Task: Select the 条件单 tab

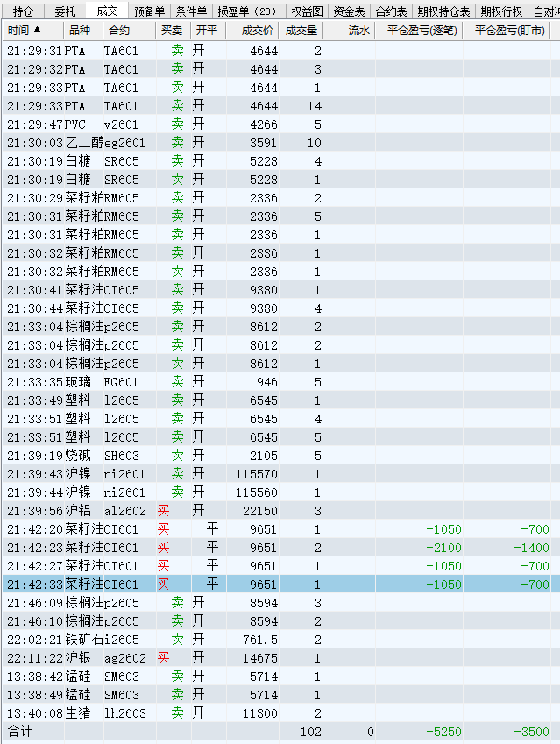Action: point(191,11)
